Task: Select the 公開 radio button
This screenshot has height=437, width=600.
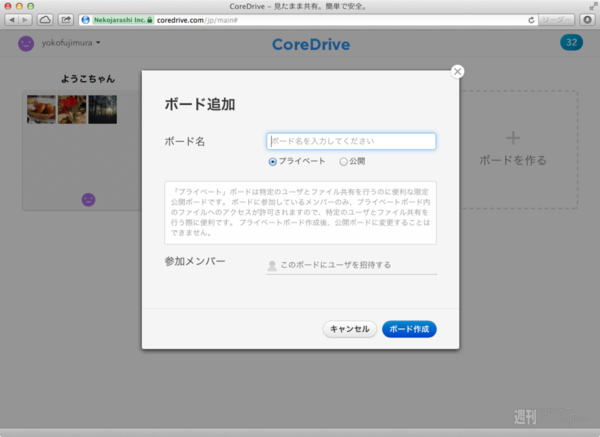Action: pos(343,162)
